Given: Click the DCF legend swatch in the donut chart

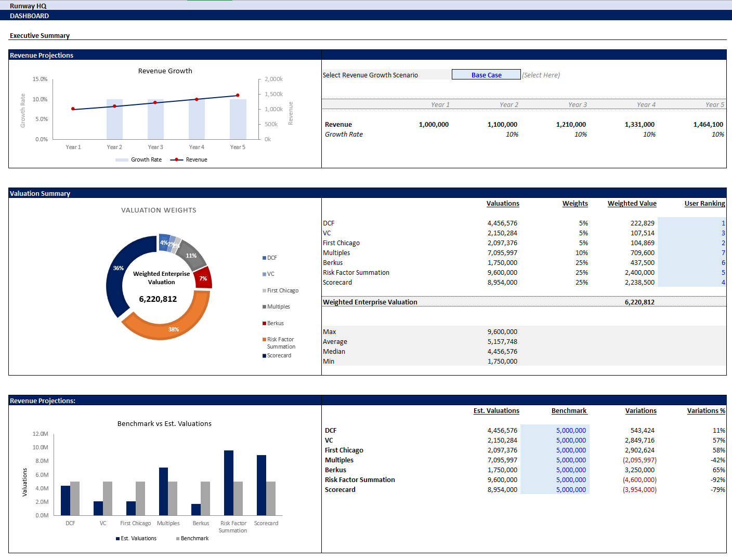Looking at the screenshot, I should pos(264,258).
